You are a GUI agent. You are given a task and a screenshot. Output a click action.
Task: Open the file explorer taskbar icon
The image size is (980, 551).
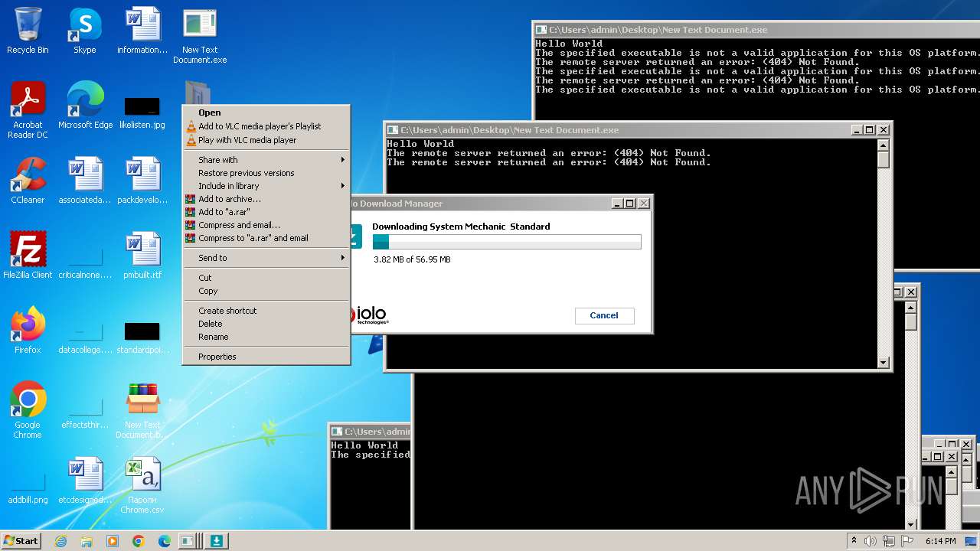coord(87,541)
